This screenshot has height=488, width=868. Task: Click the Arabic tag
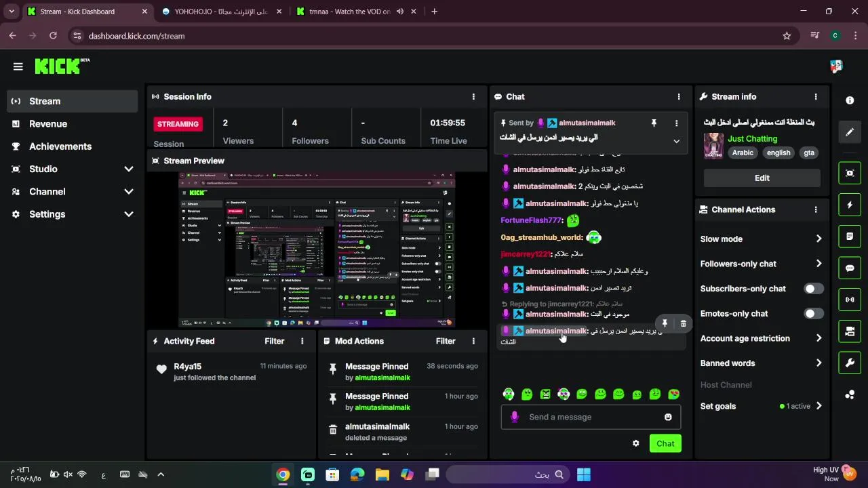coord(743,153)
